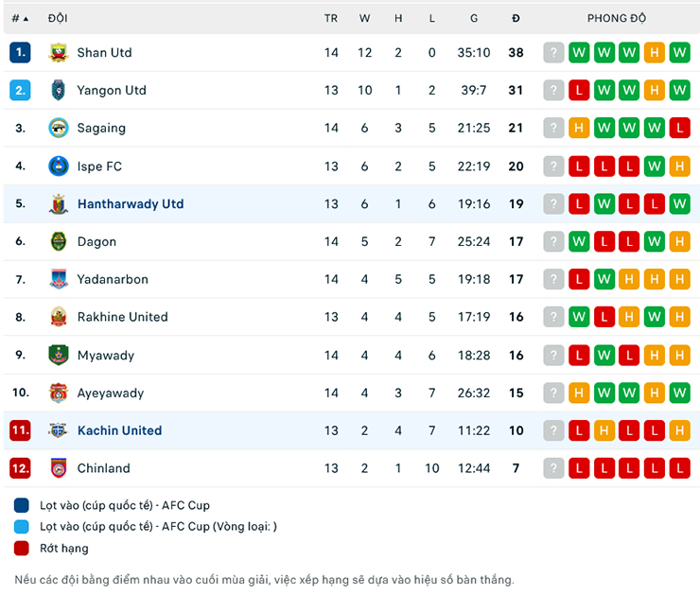Click Shan Utd's question-mark next match badge
700x595 pixels.
point(554,53)
